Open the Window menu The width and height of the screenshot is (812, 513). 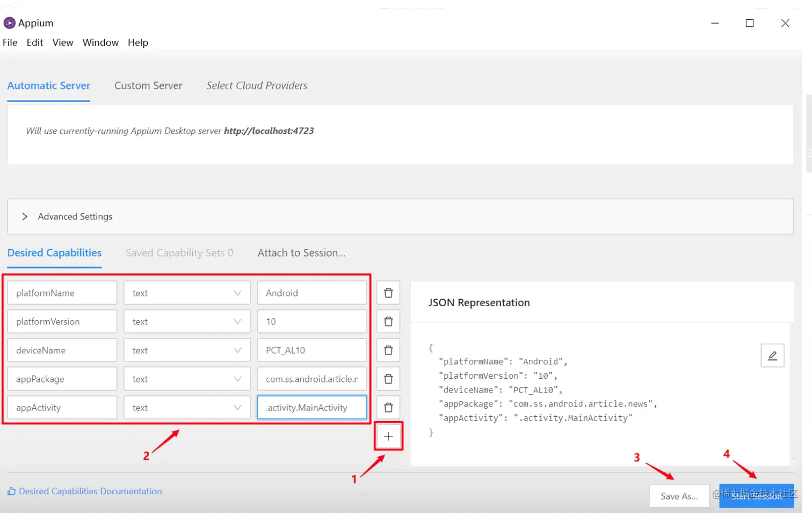(x=100, y=42)
